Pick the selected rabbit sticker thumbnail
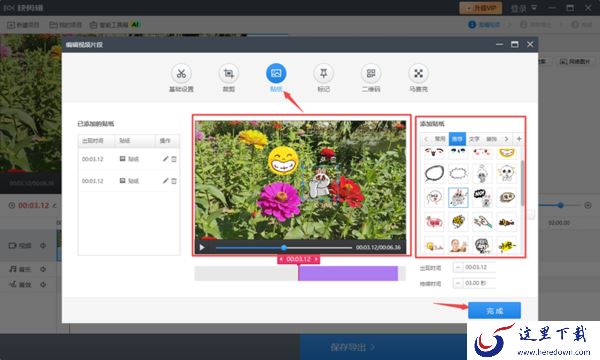Image resolution: width=600 pixels, height=360 pixels. tap(458, 197)
